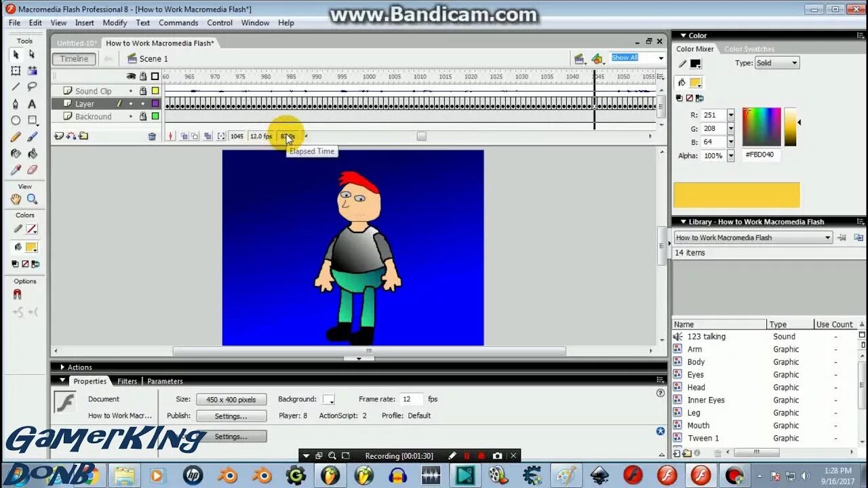Image resolution: width=868 pixels, height=488 pixels.
Task: Select the Free Transform tool
Action: [x=16, y=70]
